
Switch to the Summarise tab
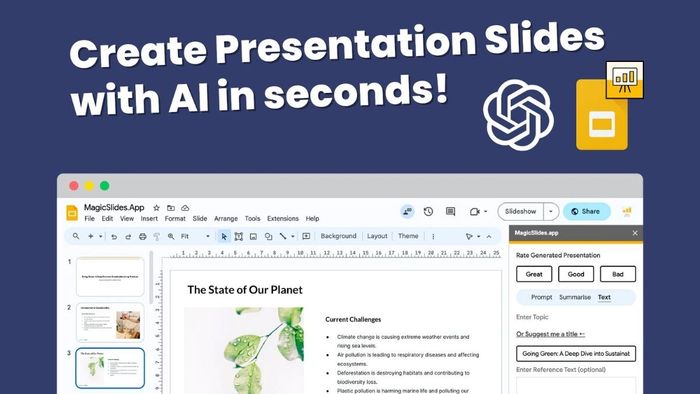point(575,297)
